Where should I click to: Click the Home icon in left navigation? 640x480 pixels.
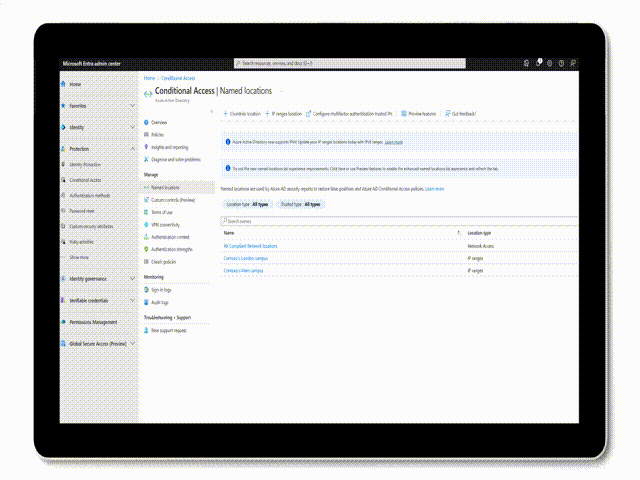point(63,84)
